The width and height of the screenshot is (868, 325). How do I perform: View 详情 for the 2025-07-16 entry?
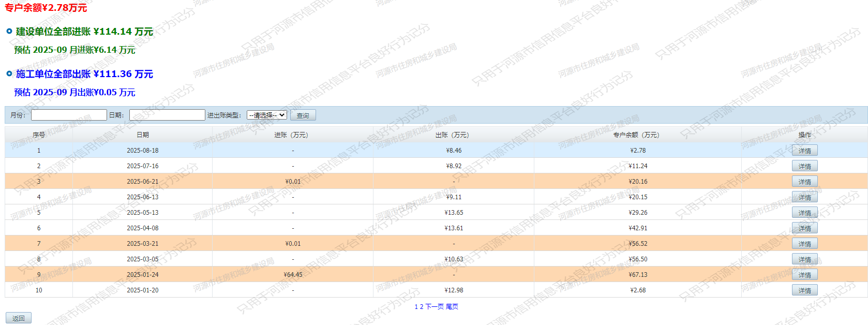pyautogui.click(x=804, y=166)
